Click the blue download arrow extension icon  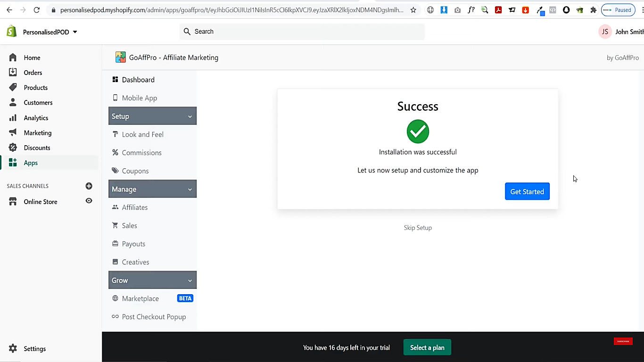(444, 10)
